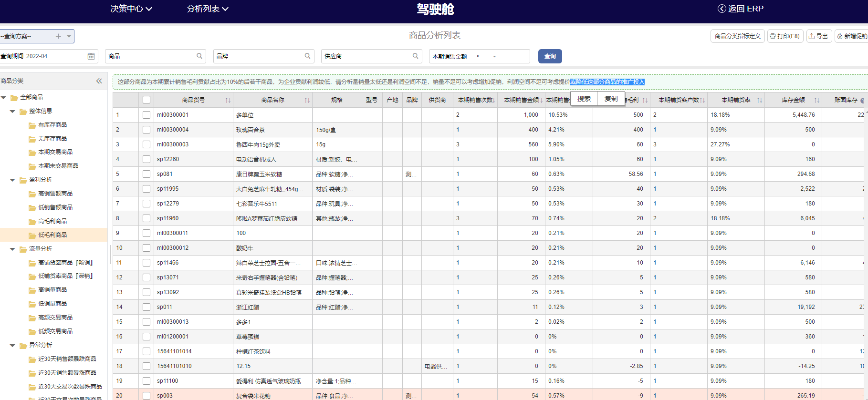
Task: Open the 分析列表 menu
Action: pos(207,9)
